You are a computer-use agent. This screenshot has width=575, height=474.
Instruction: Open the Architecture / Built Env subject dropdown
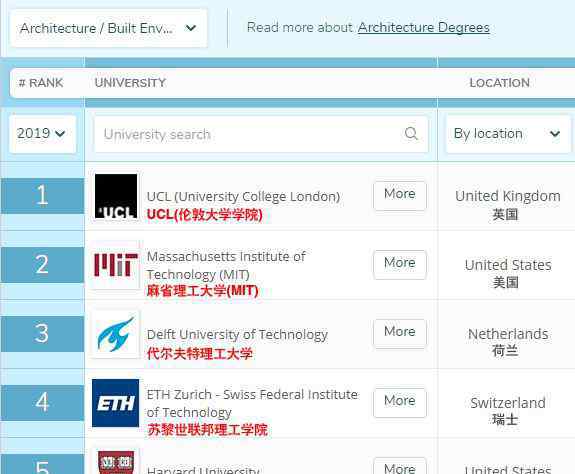coord(109,28)
